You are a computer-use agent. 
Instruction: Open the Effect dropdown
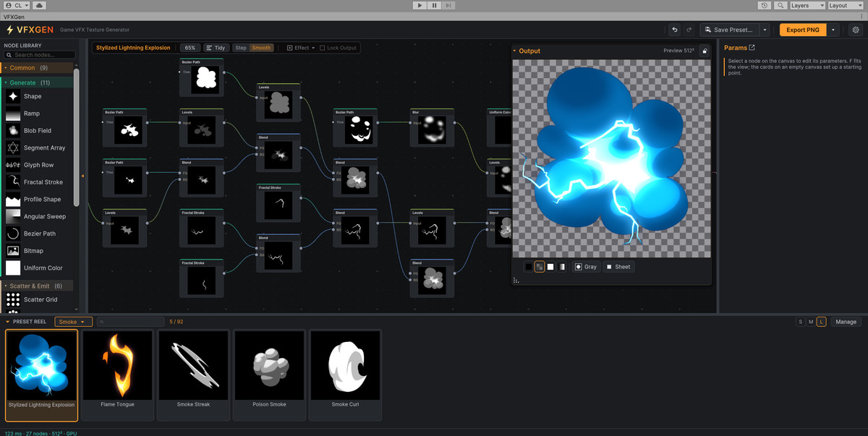(x=300, y=48)
